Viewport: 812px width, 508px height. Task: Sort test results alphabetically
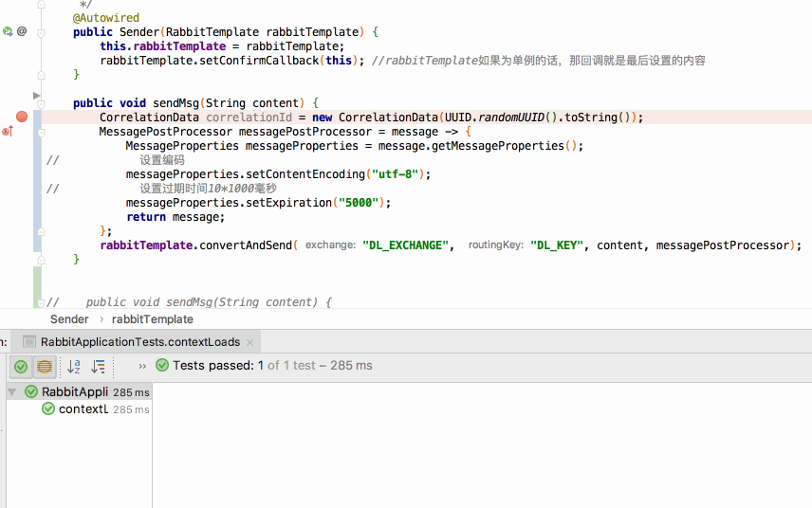point(74,367)
